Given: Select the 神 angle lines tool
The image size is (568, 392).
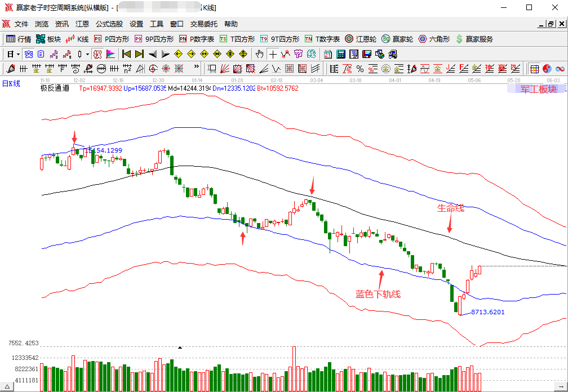Looking at the screenshot, I should click(x=489, y=68).
